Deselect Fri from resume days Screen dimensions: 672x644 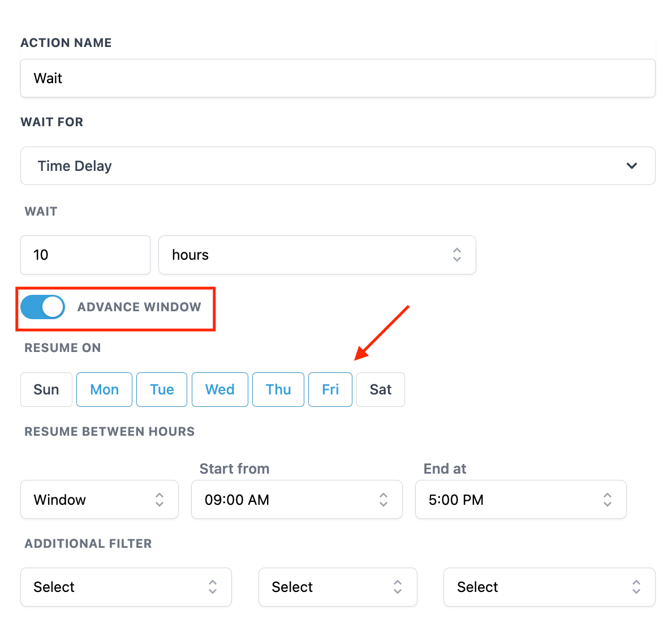click(330, 389)
